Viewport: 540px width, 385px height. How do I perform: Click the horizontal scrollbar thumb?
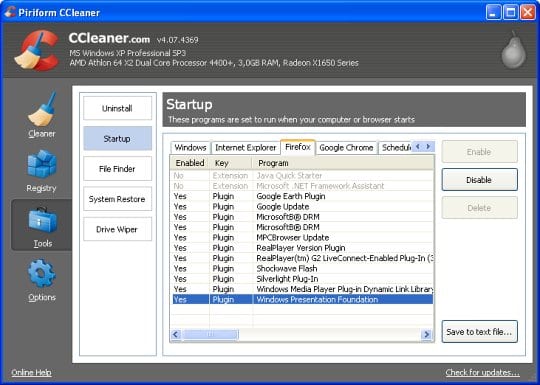210,334
